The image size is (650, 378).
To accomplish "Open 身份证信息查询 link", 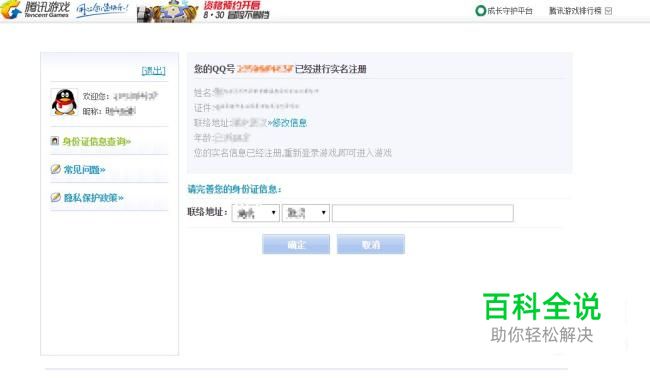I will pyautogui.click(x=97, y=141).
